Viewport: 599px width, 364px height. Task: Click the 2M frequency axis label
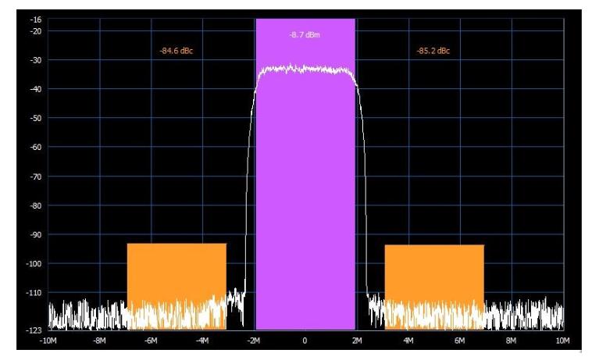(x=357, y=341)
